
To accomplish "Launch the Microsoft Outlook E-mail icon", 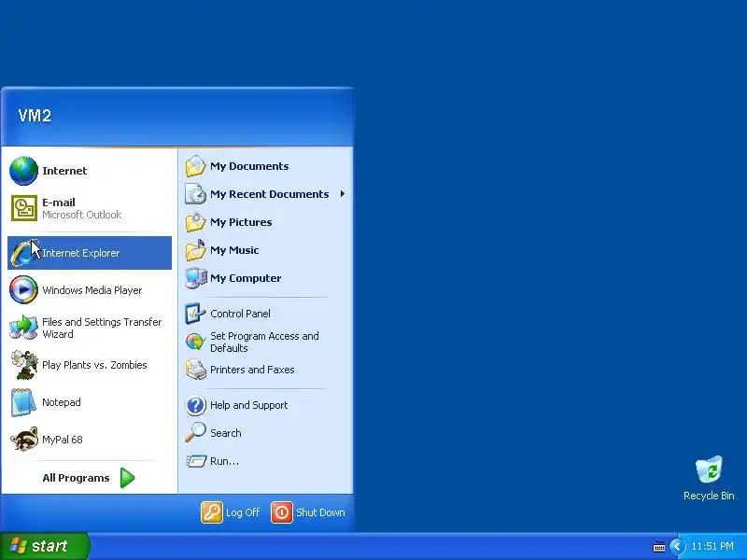I will (x=24, y=208).
